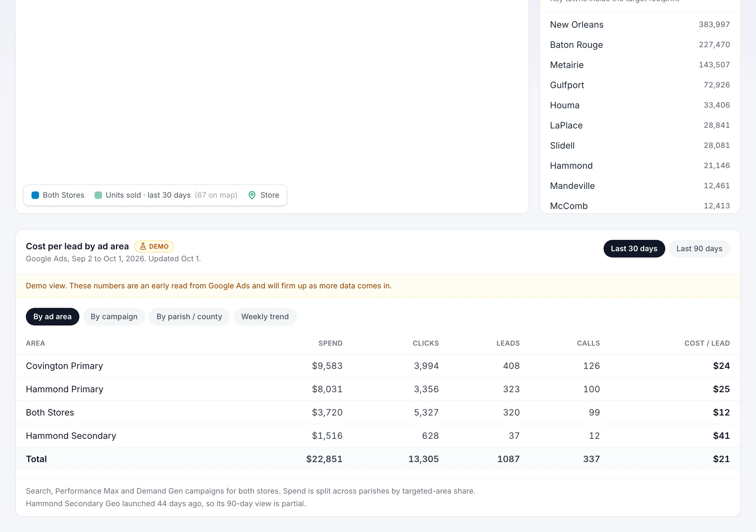
Task: Switch to Last 30 days range
Action: (634, 249)
